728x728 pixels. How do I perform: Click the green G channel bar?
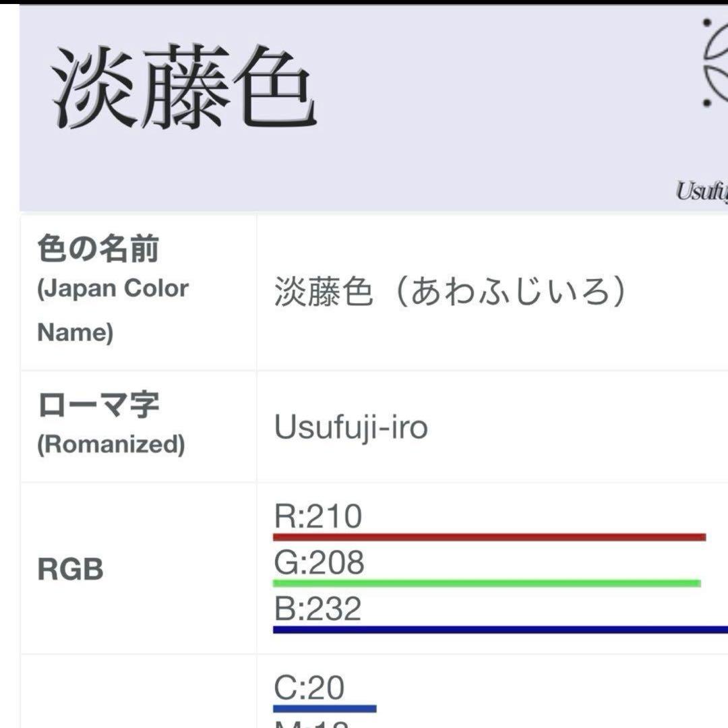pyautogui.click(x=487, y=583)
